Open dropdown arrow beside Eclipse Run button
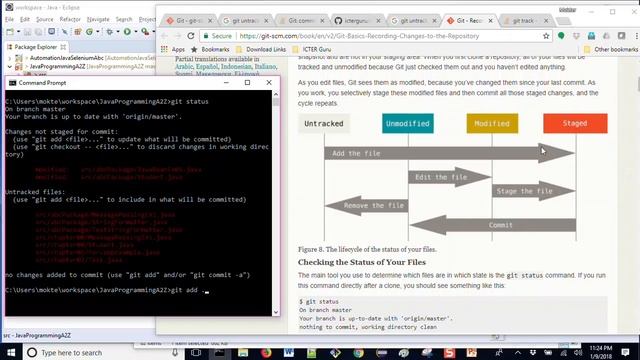This screenshot has width=640, height=360. click(x=135, y=31)
